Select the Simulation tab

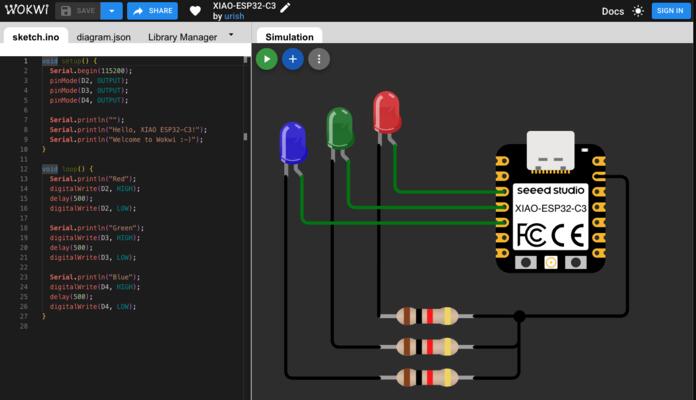pyautogui.click(x=289, y=37)
